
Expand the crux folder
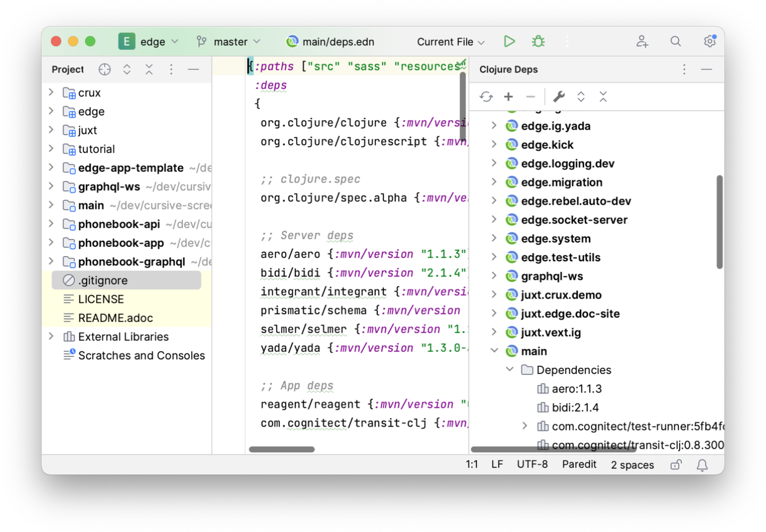coord(51,92)
